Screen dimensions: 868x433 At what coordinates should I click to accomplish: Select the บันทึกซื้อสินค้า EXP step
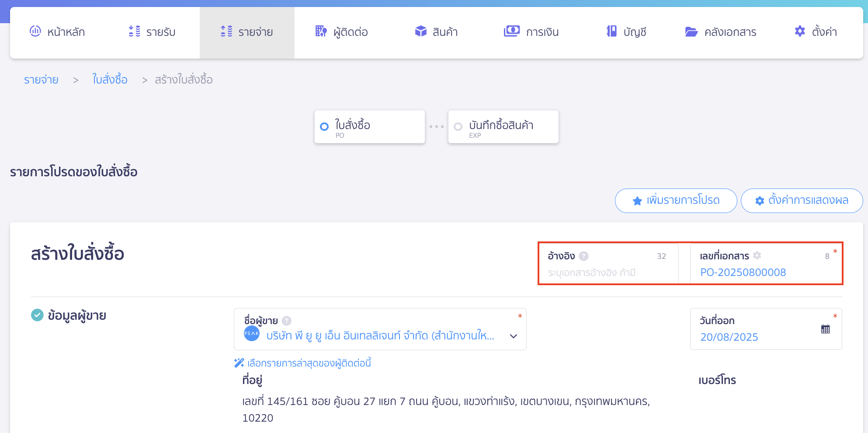tap(503, 126)
